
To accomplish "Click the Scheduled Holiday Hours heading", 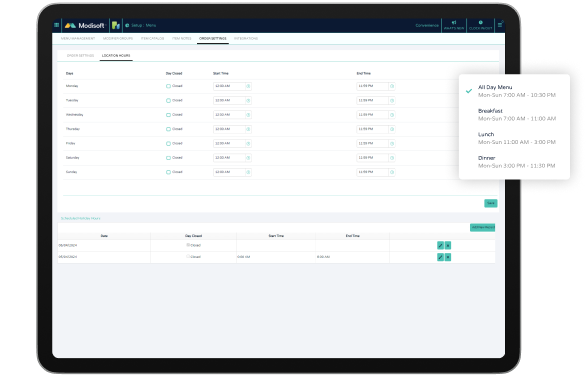I will 80,218.
